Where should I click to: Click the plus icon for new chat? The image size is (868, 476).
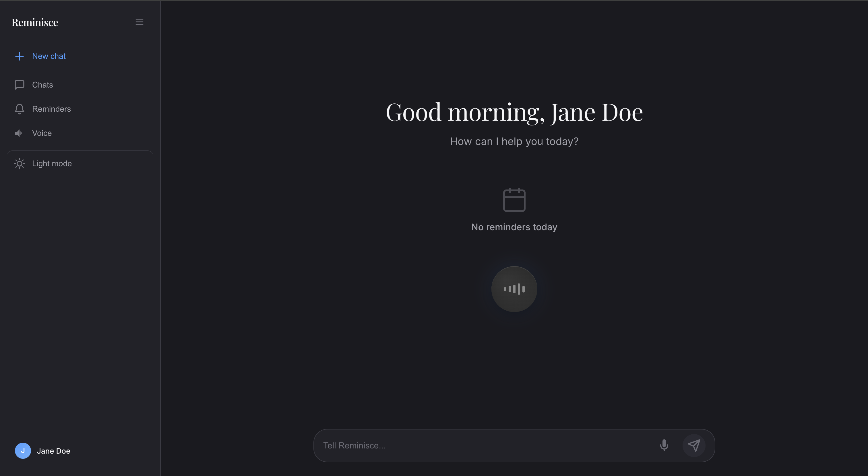20,56
